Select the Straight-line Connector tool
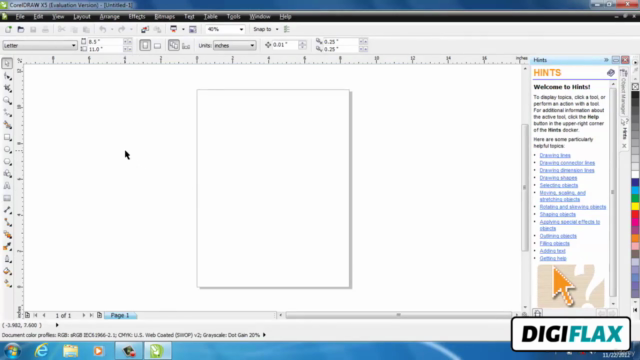The width and height of the screenshot is (640, 360). [x=7, y=222]
